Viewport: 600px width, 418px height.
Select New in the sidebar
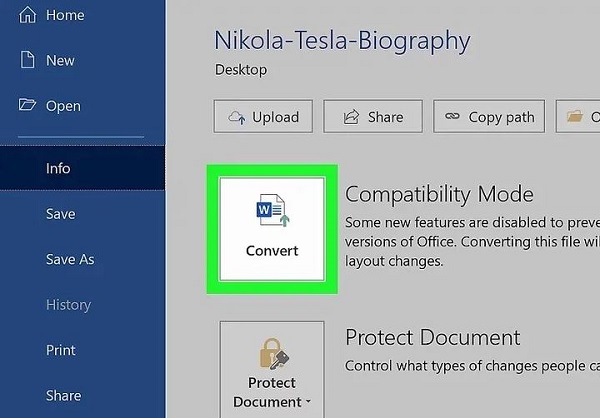pyautogui.click(x=60, y=60)
